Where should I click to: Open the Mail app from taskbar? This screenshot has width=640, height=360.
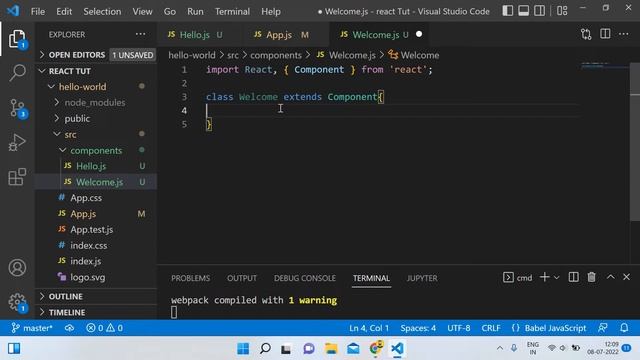[353, 349]
